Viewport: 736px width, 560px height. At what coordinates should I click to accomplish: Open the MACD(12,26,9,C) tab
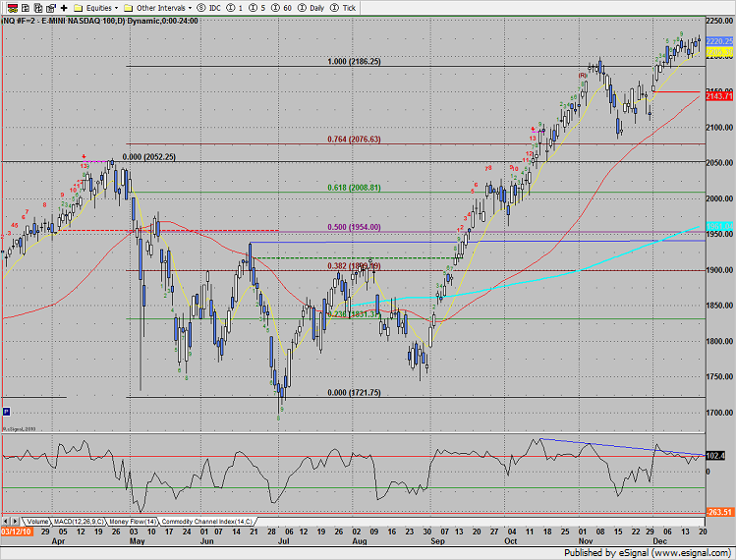(79, 522)
